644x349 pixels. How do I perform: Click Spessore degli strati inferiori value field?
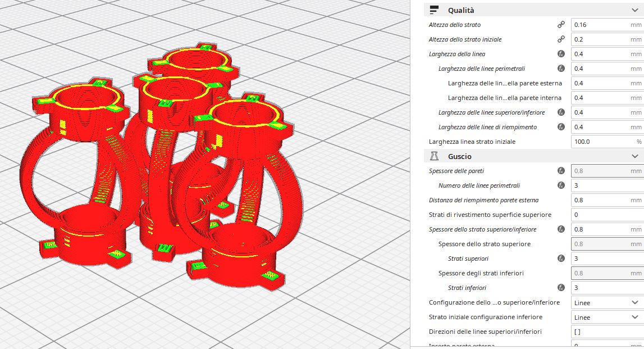pos(608,273)
